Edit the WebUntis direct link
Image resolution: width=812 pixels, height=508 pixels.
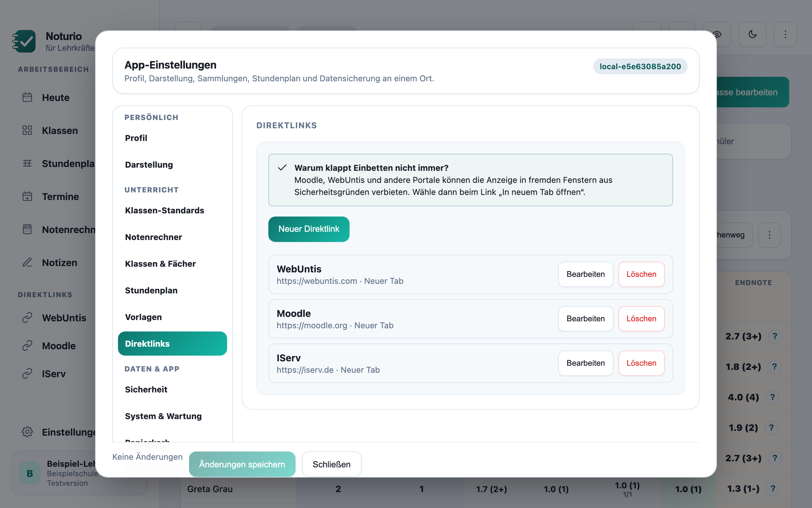tap(586, 274)
